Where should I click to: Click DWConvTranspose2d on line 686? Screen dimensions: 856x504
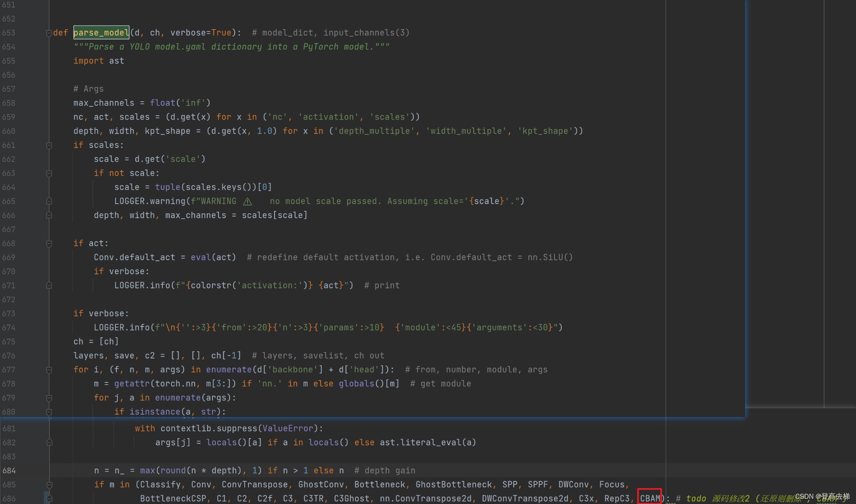pos(525,499)
